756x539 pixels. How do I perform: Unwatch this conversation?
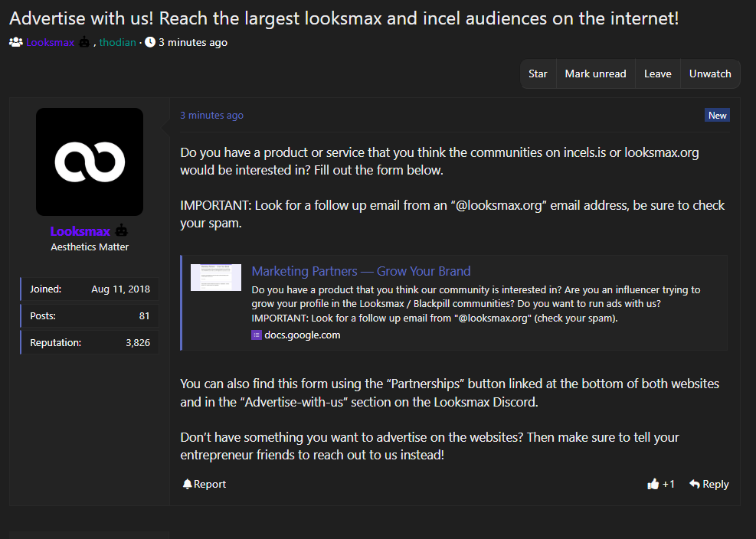click(x=710, y=73)
